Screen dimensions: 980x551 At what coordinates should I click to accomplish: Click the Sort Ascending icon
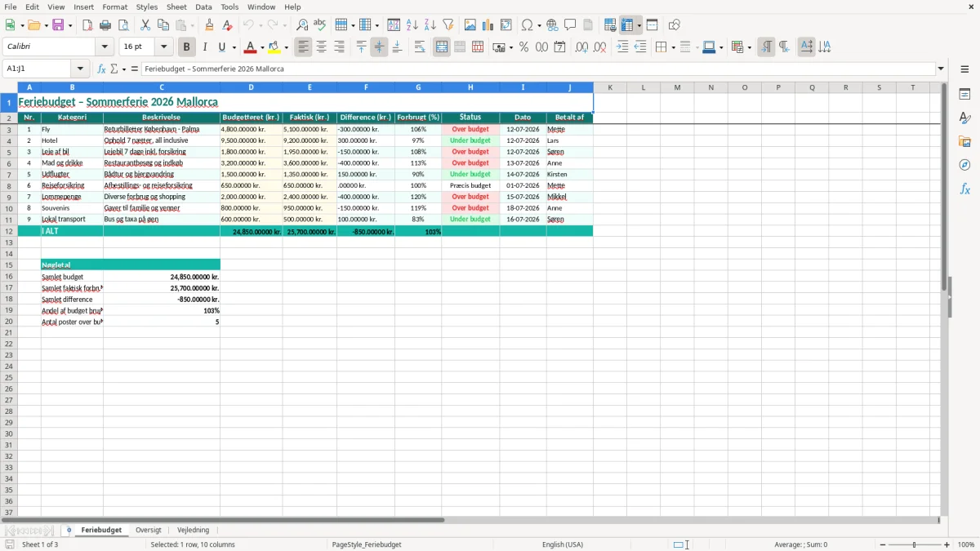pos(412,25)
